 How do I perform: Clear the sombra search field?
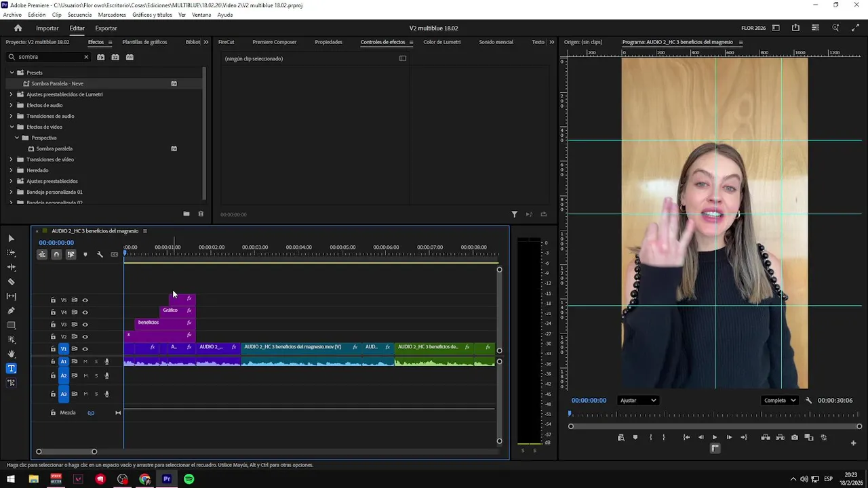pyautogui.click(x=86, y=57)
